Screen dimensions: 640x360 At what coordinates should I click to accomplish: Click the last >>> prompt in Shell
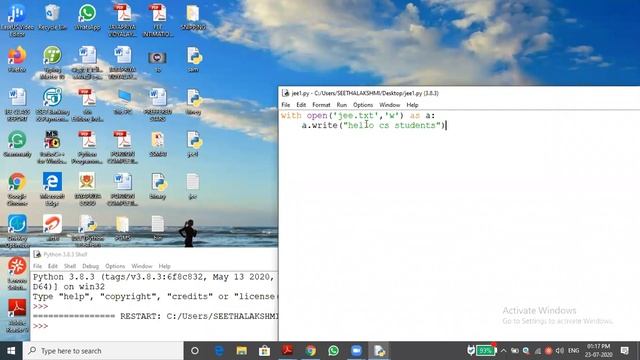(x=40, y=326)
